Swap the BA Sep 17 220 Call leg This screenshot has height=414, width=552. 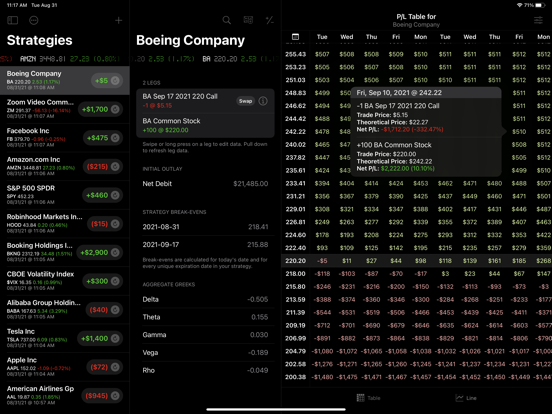(245, 101)
